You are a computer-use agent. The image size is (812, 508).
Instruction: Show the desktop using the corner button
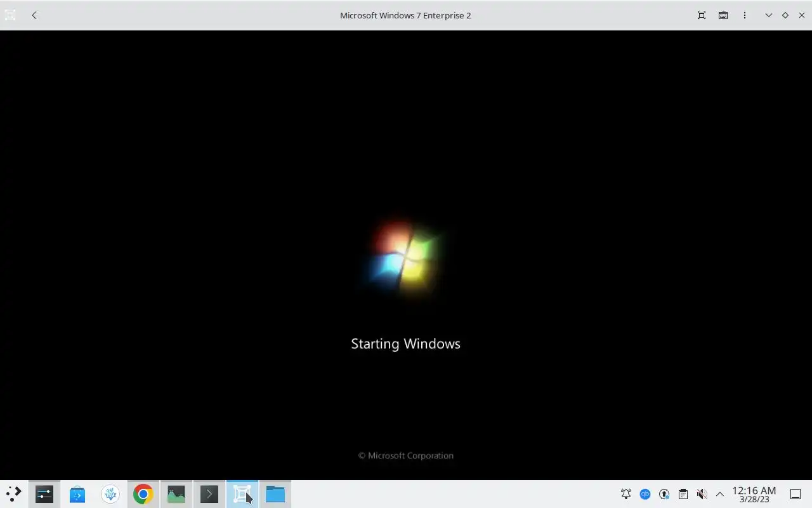pos(796,494)
